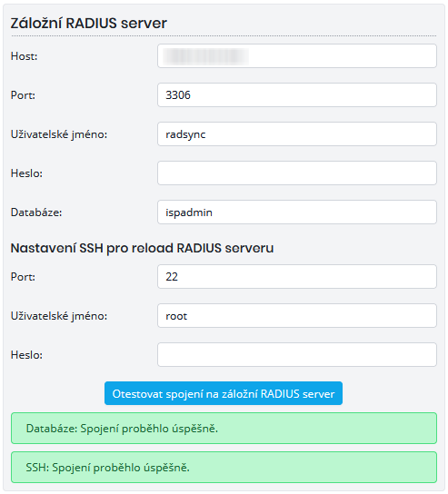
Task: Click the Port: label beside 3306
Action: (23, 95)
